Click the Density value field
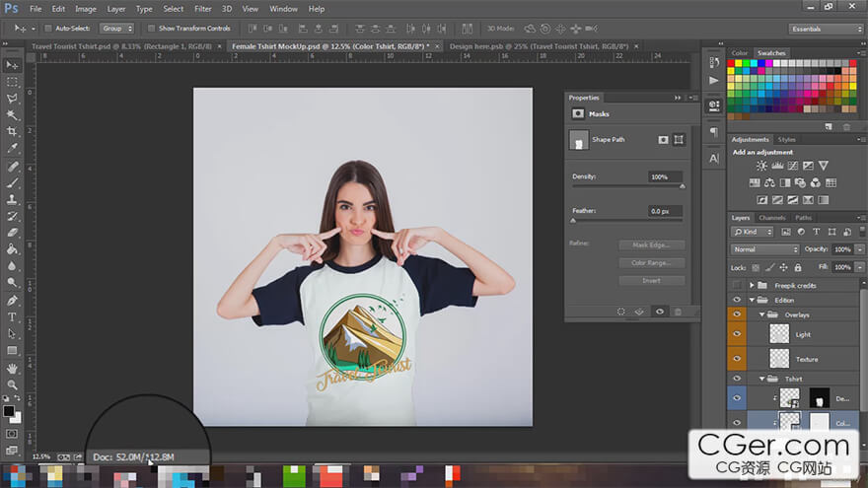Screen dimensions: 868x488 (665, 177)
